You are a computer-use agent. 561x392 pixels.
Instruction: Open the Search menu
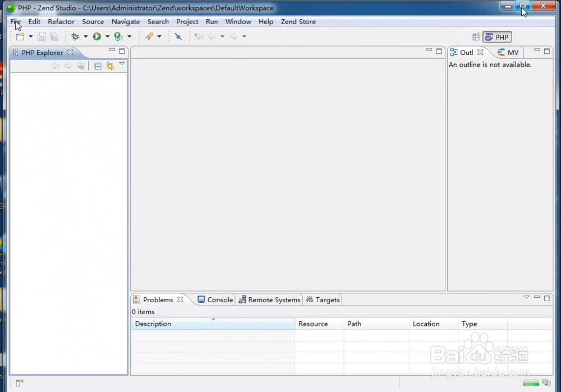(158, 21)
